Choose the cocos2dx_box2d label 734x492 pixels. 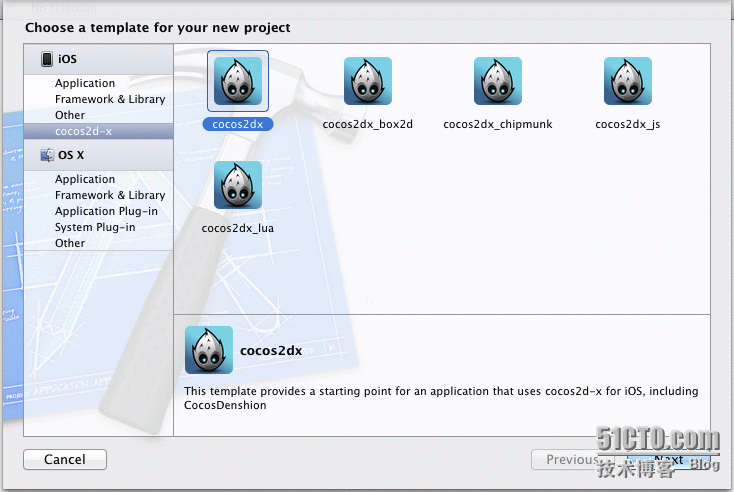click(x=367, y=124)
